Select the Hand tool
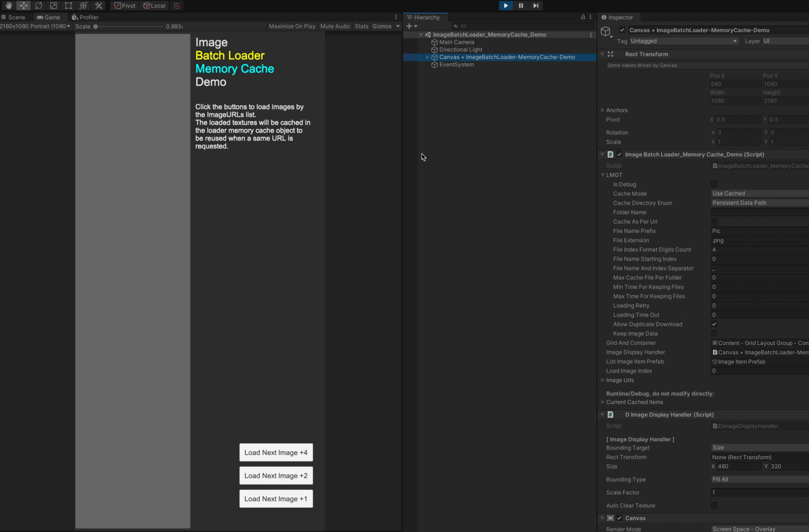The image size is (809, 532). point(8,5)
